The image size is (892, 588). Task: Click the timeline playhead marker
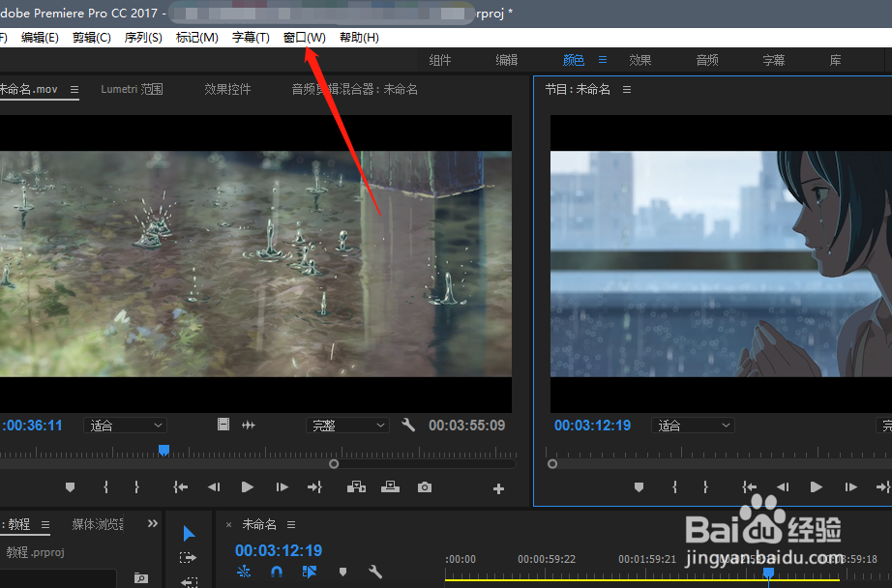pyautogui.click(x=768, y=573)
